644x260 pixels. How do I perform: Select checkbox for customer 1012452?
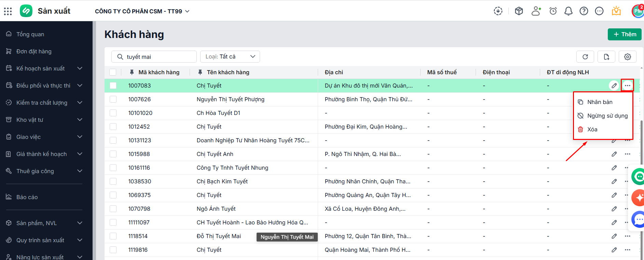[x=113, y=127]
